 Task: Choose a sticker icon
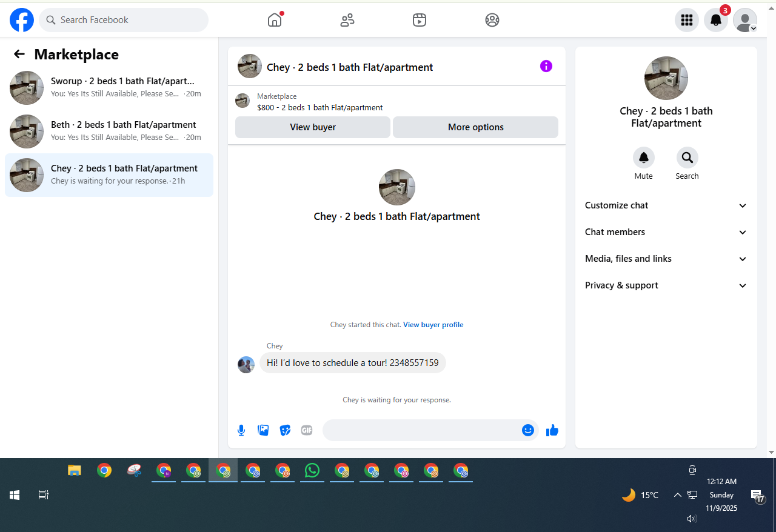pos(285,430)
